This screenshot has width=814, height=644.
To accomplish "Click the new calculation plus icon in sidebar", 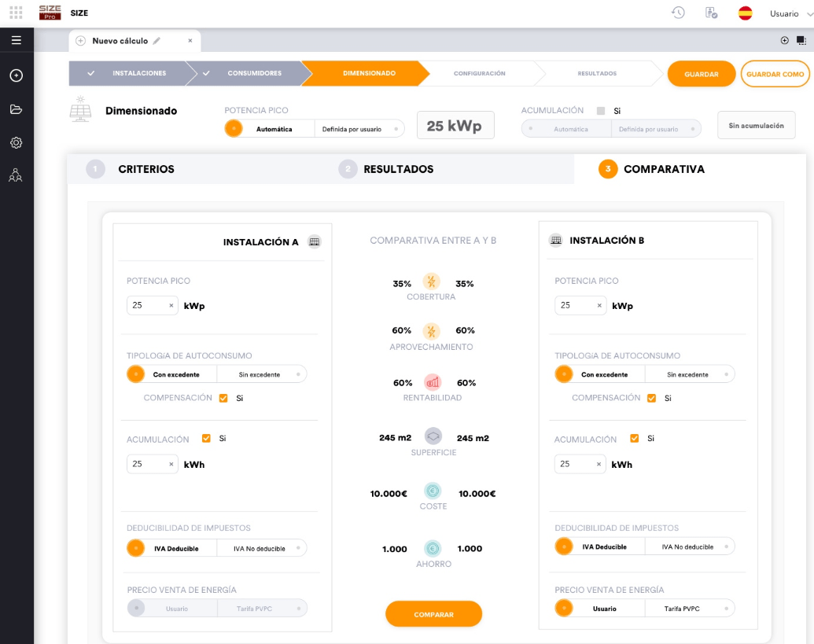I will point(16,75).
